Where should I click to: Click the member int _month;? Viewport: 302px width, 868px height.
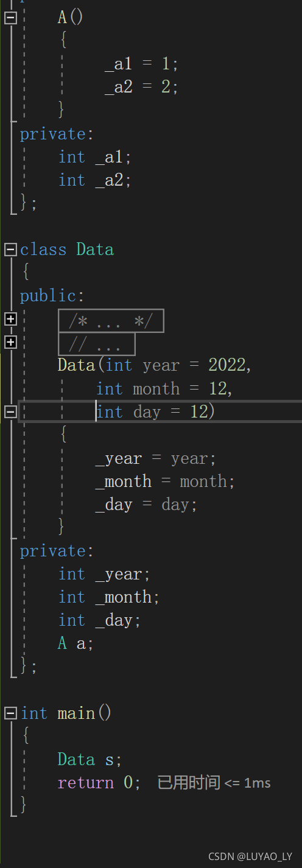(x=109, y=597)
